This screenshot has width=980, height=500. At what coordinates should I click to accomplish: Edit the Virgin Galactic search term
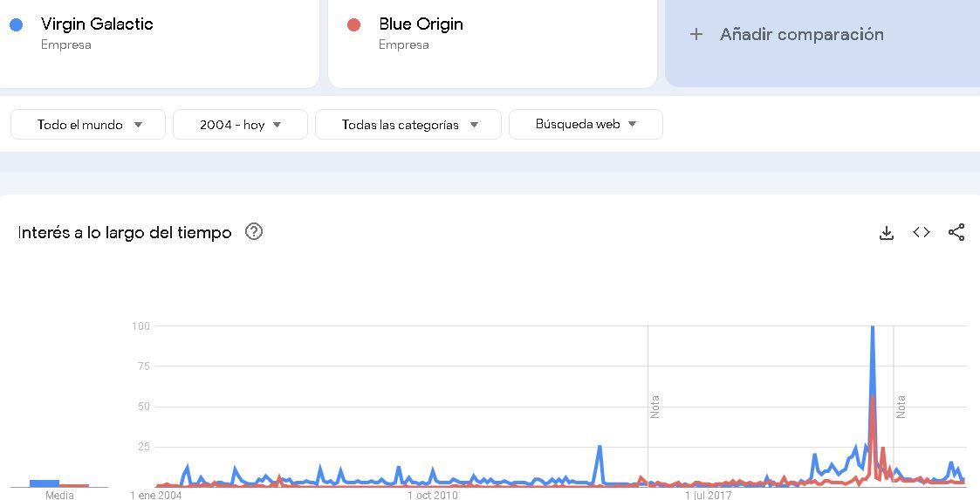point(97,24)
